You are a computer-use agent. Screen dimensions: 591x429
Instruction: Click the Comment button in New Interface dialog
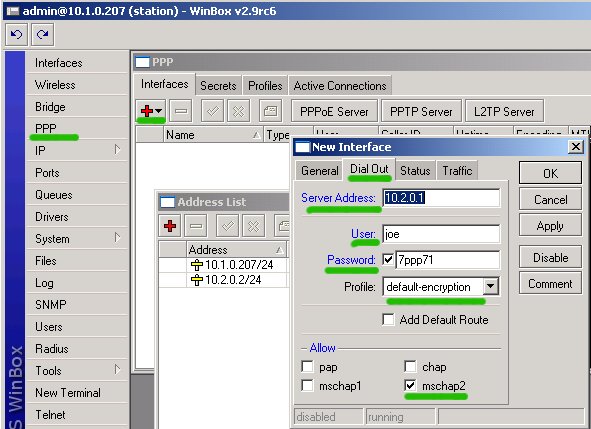click(550, 283)
